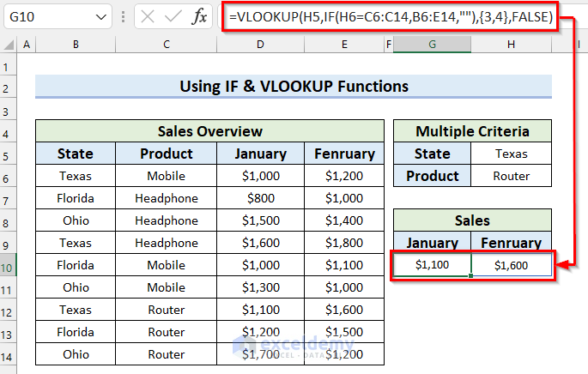Click the Enter formula checkmark icon
This screenshot has width=588, height=374.
click(x=173, y=17)
